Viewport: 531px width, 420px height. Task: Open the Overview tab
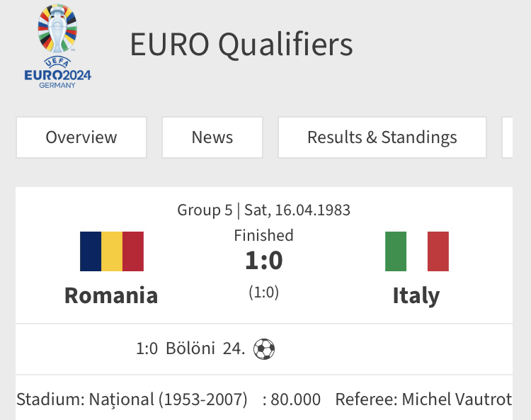[81, 137]
